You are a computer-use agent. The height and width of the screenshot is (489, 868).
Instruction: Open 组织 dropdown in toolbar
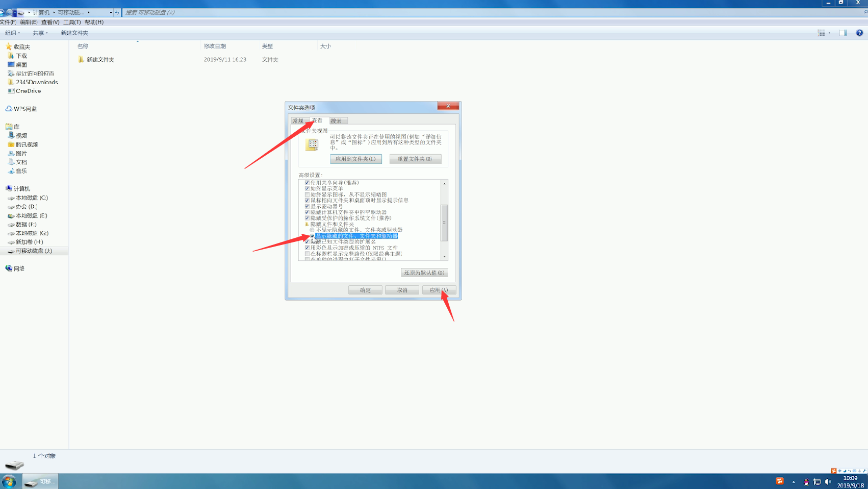(12, 33)
